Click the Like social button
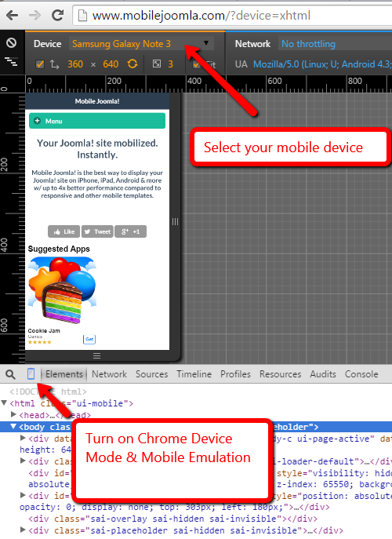This screenshot has height=539, width=392. 64,231
